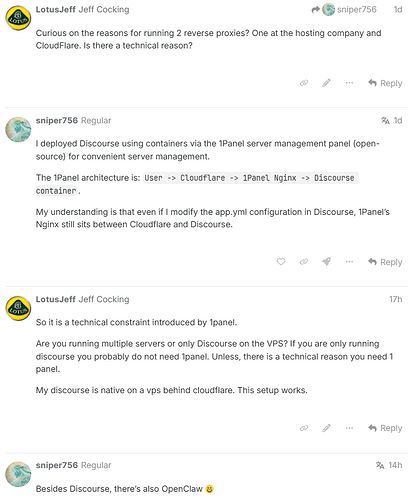419x500 pixels.
Task: Like sniper756's 1Panel architecture post
Action: (281, 262)
